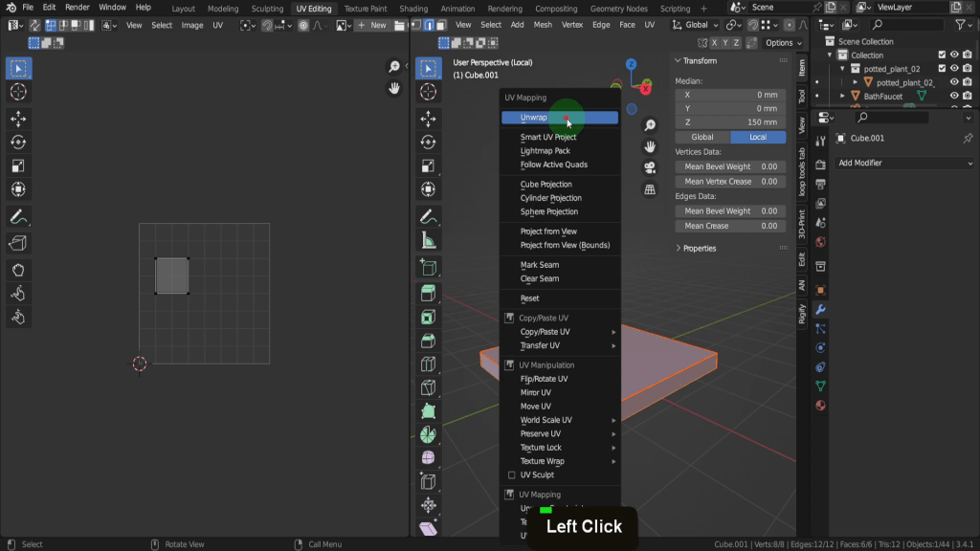Zoom the UV editor with magnifier icon
980x551 pixels.
pyautogui.click(x=393, y=66)
